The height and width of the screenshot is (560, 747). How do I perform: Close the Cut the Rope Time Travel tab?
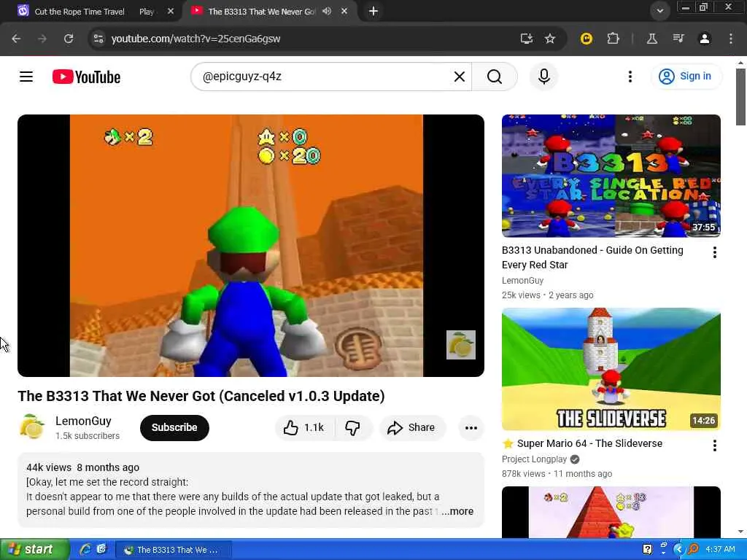(x=171, y=12)
